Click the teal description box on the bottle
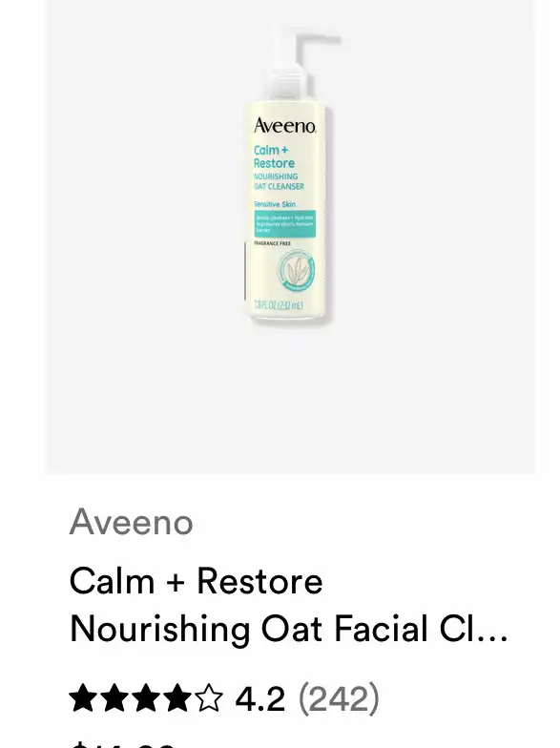The width and height of the screenshot is (560, 748). pos(284,223)
